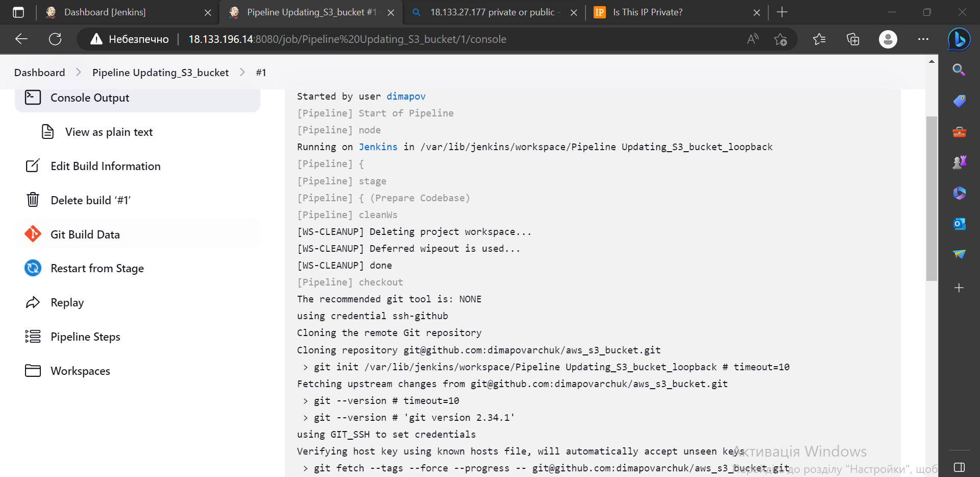This screenshot has height=477, width=980.
Task: Open Shopping in the Edge sidebar
Action: coord(959,101)
